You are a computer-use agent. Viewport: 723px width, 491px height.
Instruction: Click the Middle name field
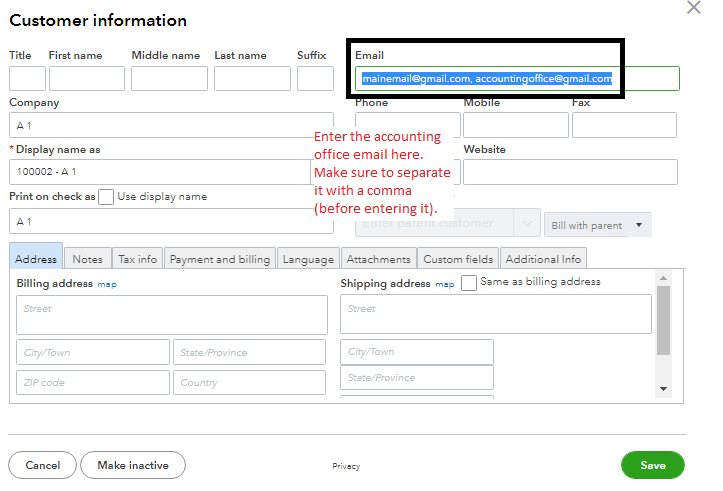[169, 78]
